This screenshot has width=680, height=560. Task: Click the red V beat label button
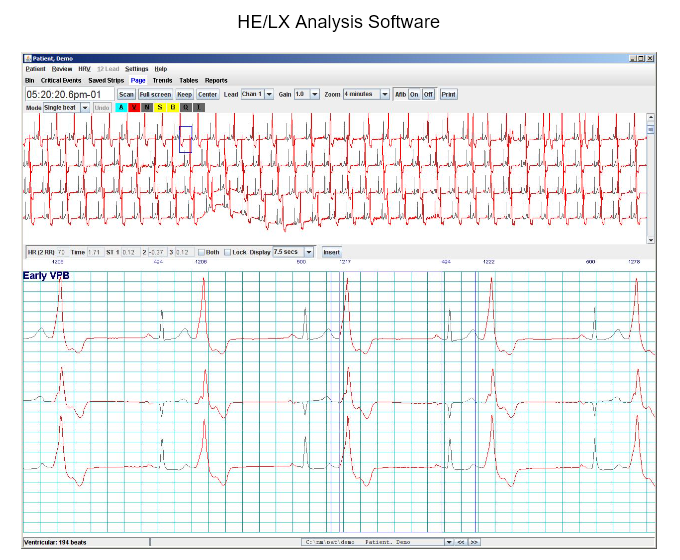[x=134, y=107]
